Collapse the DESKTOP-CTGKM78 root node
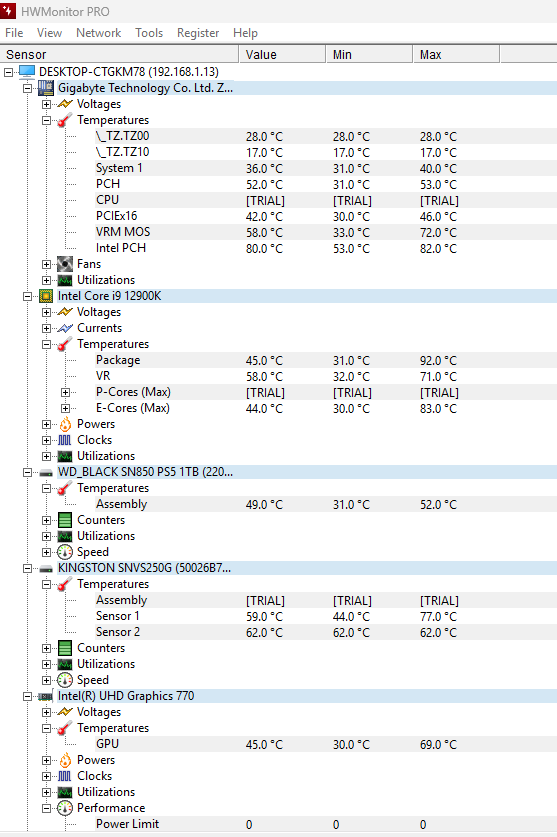This screenshot has width=557, height=837. [x=9, y=72]
